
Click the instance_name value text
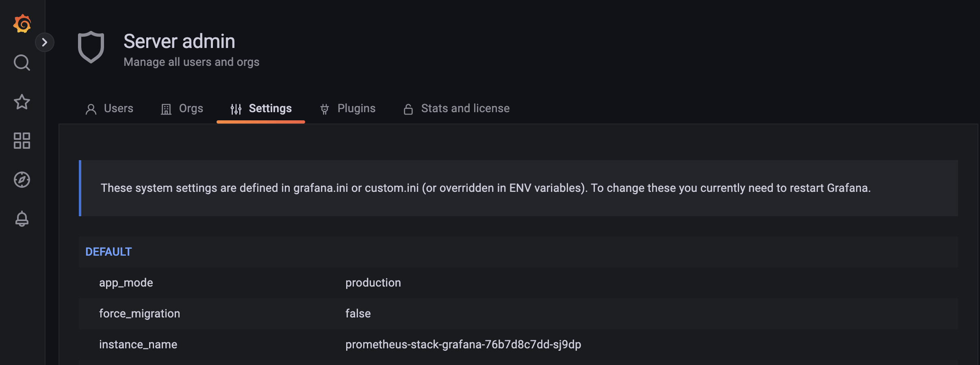click(x=463, y=345)
